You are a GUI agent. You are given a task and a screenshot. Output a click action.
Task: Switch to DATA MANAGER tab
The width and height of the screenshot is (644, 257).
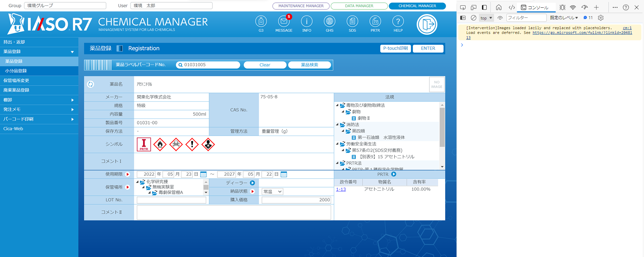tap(359, 6)
